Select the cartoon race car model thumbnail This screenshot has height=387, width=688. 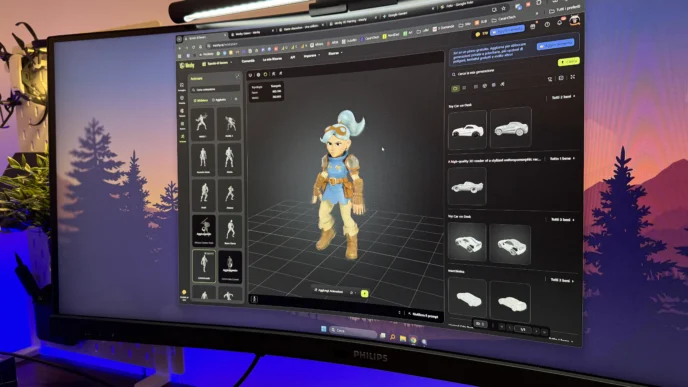pos(467,186)
